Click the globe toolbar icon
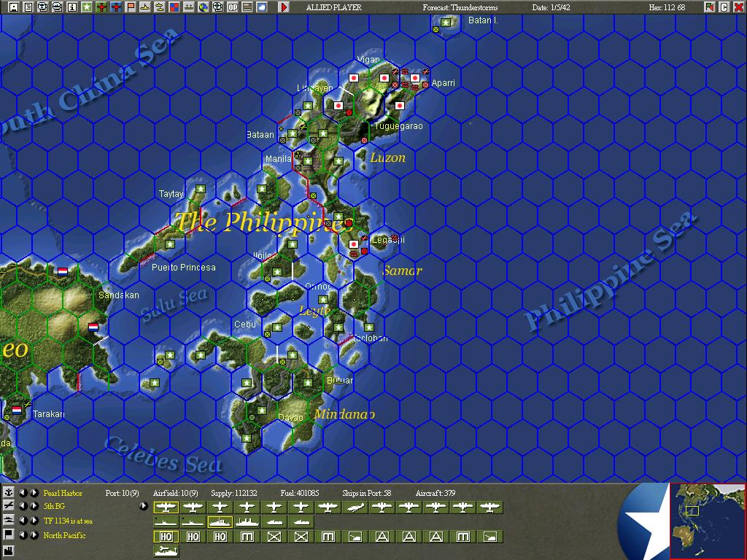This screenshot has width=747, height=560. [204, 7]
